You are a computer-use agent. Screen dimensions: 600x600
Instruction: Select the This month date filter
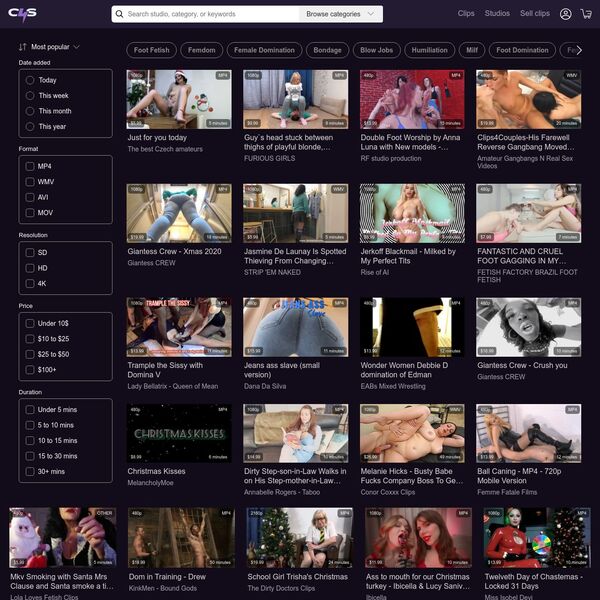(30, 111)
